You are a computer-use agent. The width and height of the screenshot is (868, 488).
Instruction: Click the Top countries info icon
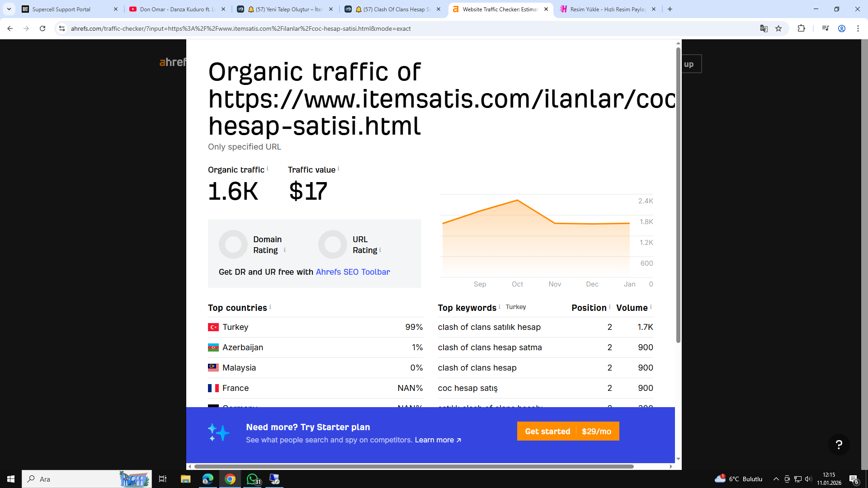(270, 307)
